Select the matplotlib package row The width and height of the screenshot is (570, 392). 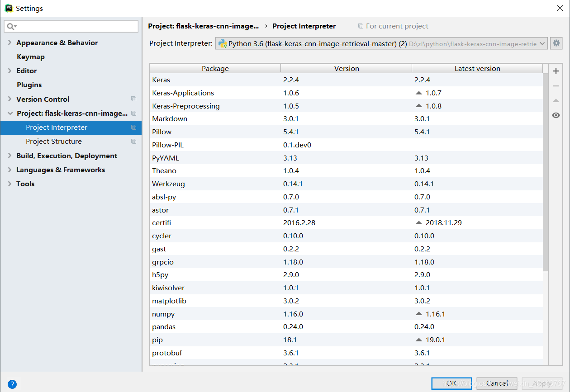tap(347, 301)
